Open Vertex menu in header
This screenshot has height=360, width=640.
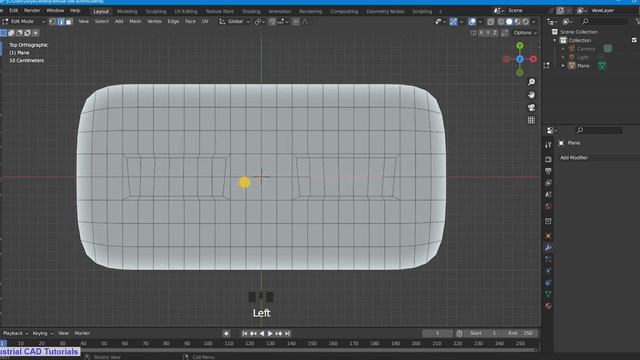coord(154,22)
